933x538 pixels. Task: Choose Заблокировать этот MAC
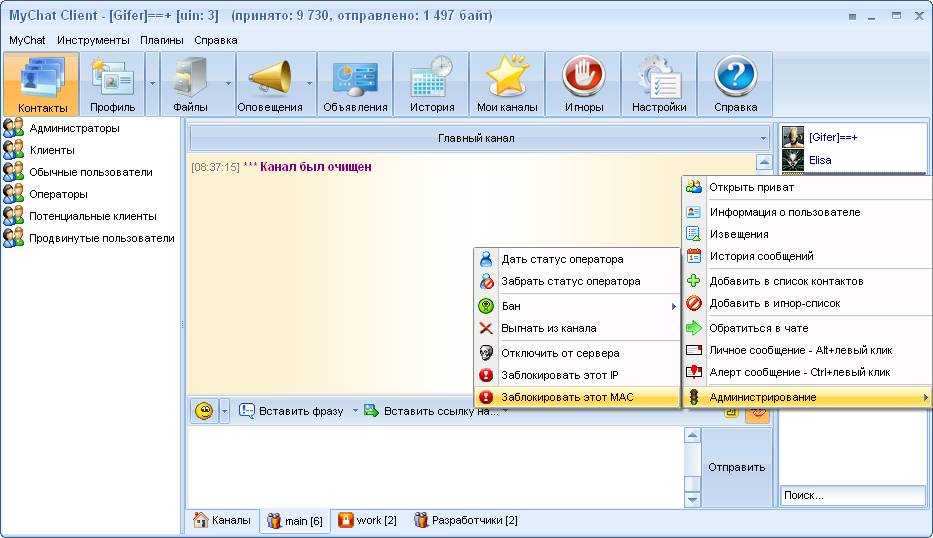coord(577,397)
